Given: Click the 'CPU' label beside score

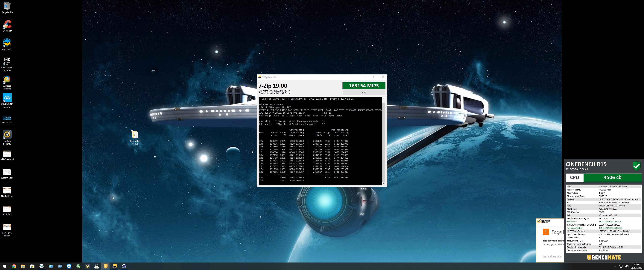Looking at the screenshot, I should click(575, 177).
